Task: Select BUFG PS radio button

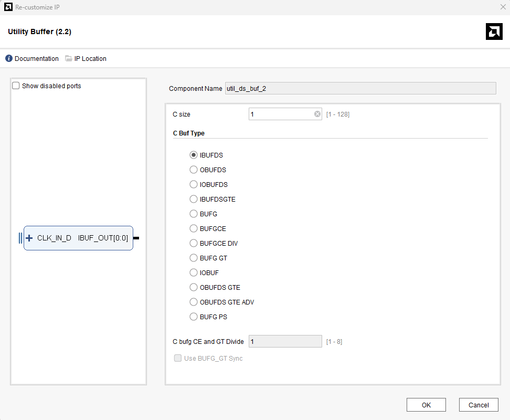Action: point(194,317)
